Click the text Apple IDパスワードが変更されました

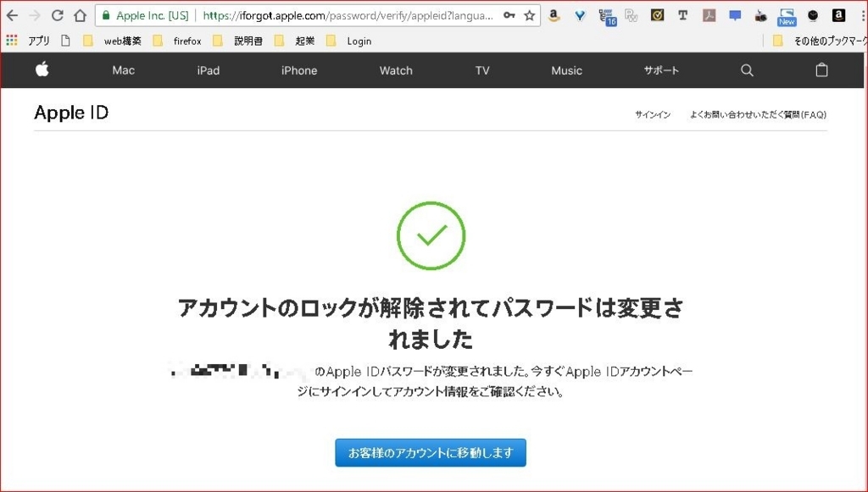tap(426, 372)
